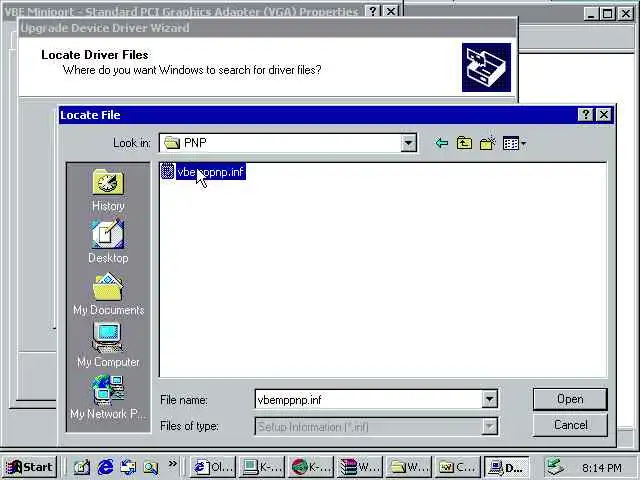This screenshot has width=640, height=480.
Task: Click the Locate File help question button
Action: point(586,115)
